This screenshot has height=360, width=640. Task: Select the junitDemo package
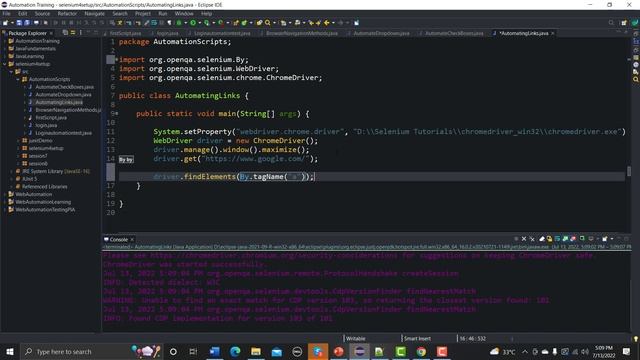40,140
